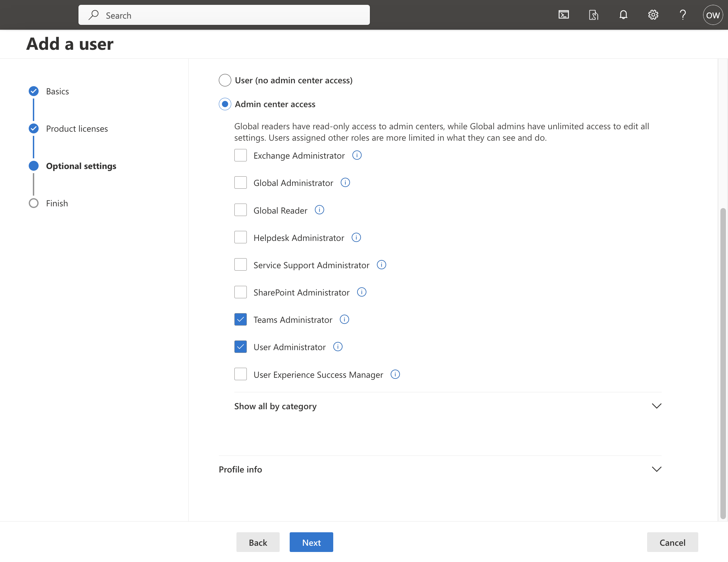728x562 pixels.
Task: Expand Show all by category
Action: pyautogui.click(x=275, y=406)
